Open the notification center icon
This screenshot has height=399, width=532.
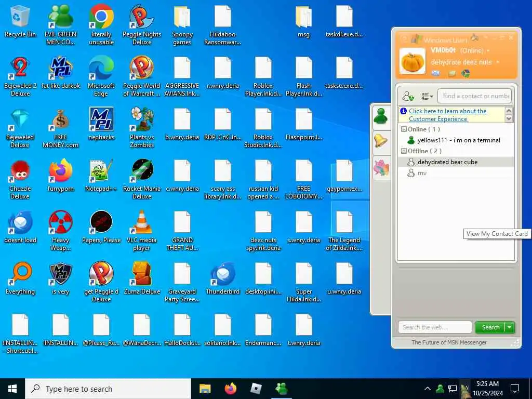[x=515, y=389]
